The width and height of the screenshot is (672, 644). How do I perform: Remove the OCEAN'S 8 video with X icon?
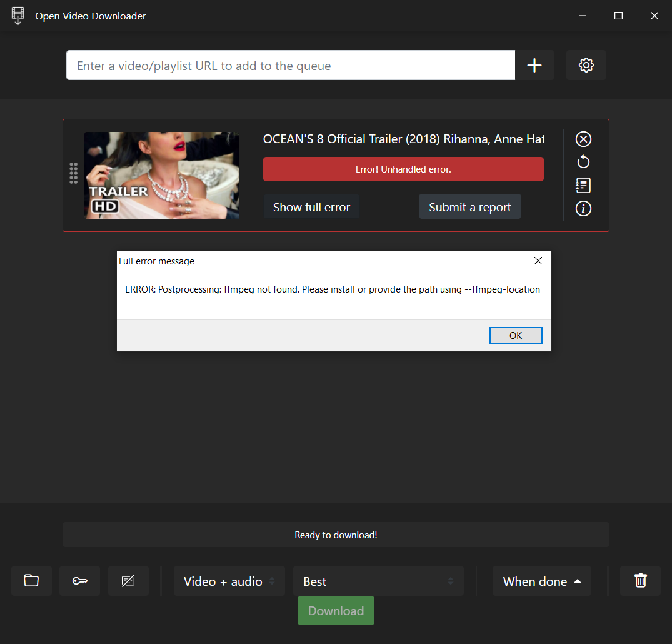583,139
